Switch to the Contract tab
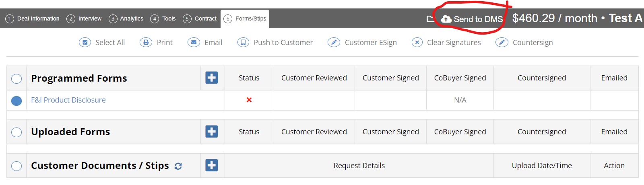The image size is (644, 185). (200, 18)
